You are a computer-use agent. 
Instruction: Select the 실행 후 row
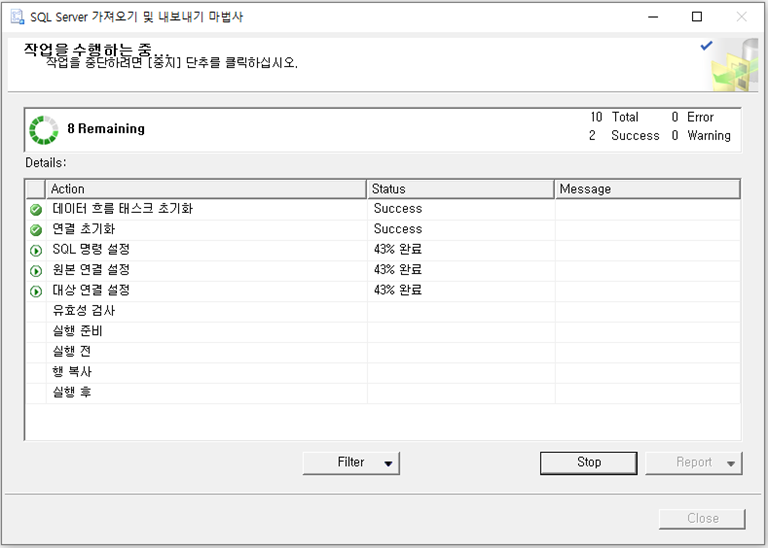coord(383,393)
